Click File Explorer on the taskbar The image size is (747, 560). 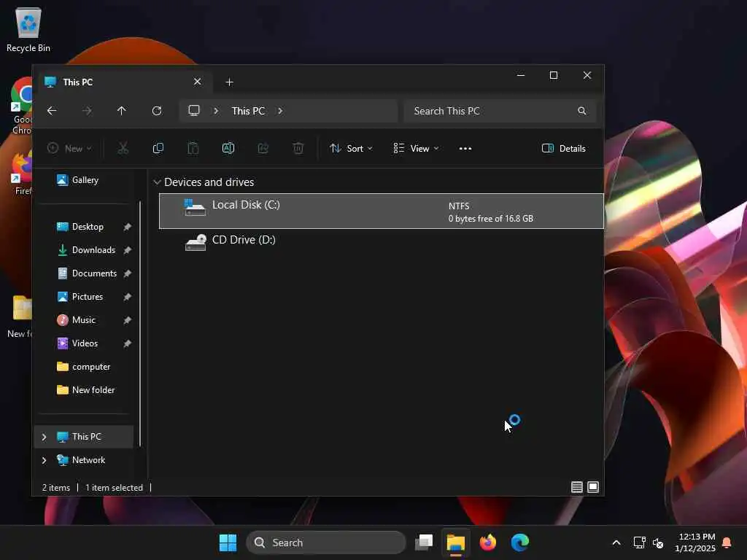455,542
